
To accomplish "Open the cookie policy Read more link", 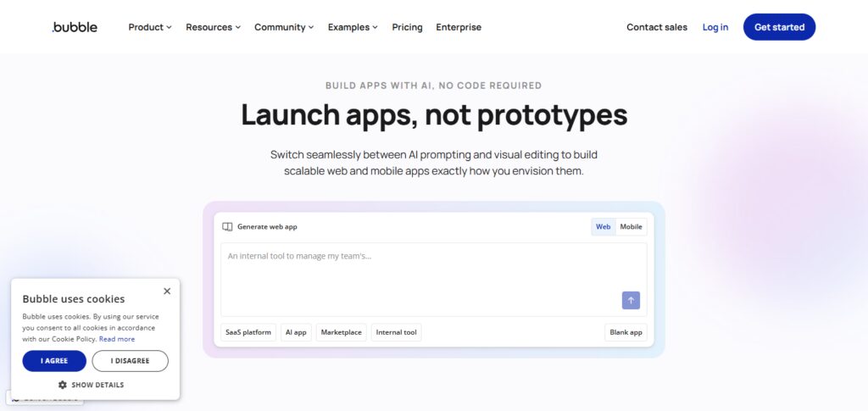I will click(117, 339).
